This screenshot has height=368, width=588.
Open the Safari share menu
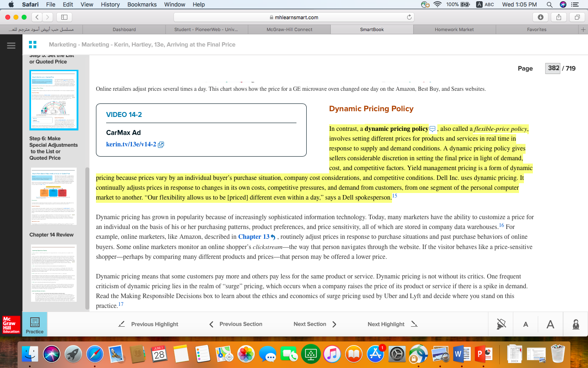point(559,17)
